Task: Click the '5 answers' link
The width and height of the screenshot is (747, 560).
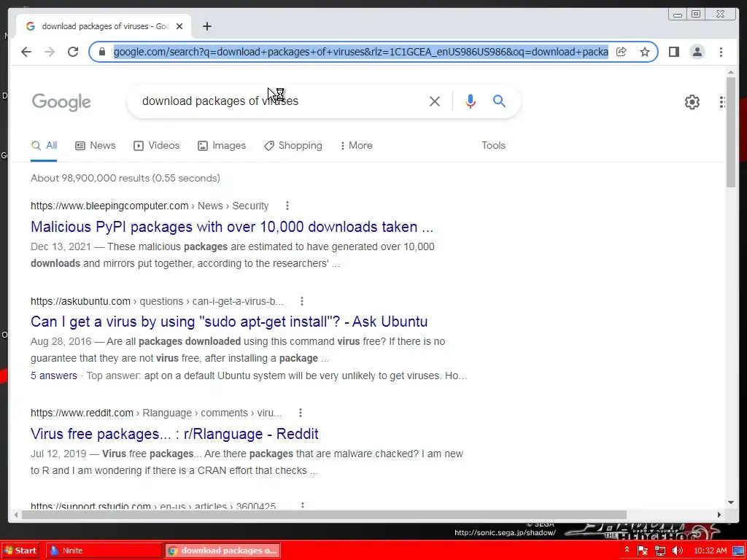Action: (54, 376)
